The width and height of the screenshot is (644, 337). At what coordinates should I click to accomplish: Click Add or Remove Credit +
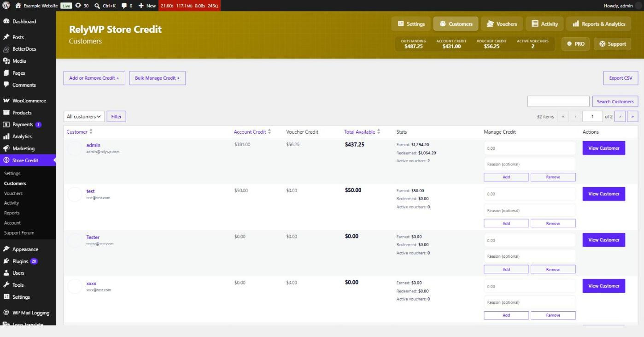94,78
